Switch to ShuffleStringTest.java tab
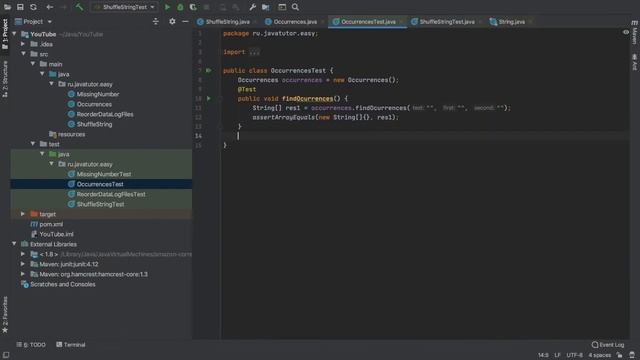 pos(446,22)
